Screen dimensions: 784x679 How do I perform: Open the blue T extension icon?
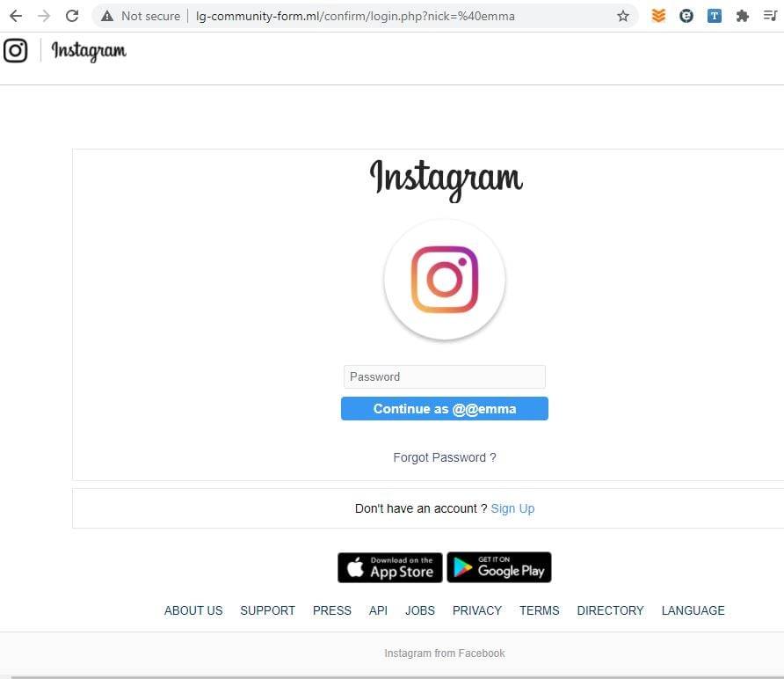pos(715,16)
